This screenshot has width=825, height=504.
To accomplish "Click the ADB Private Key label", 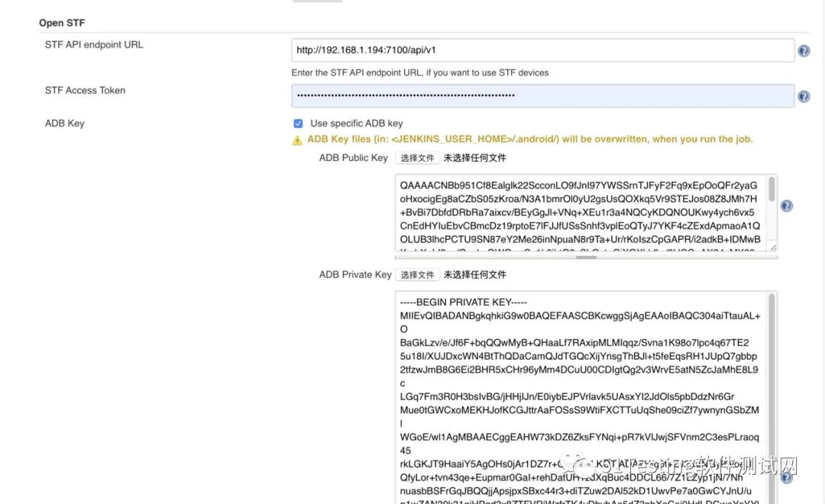I will pyautogui.click(x=355, y=275).
